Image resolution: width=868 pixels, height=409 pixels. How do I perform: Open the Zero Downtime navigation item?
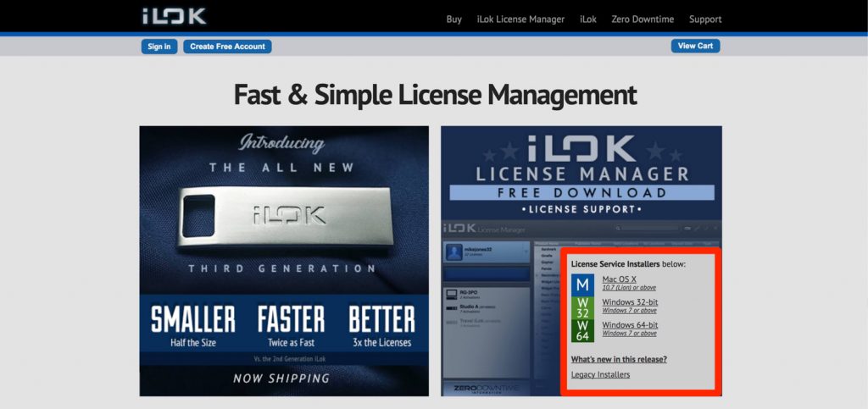643,19
